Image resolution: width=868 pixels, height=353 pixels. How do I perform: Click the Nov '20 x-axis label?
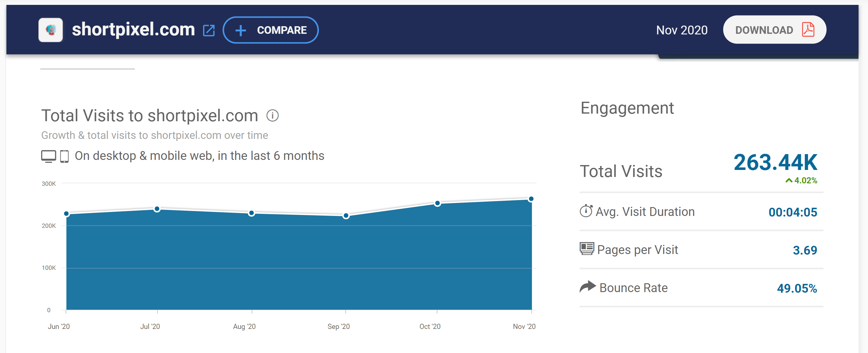pyautogui.click(x=524, y=327)
